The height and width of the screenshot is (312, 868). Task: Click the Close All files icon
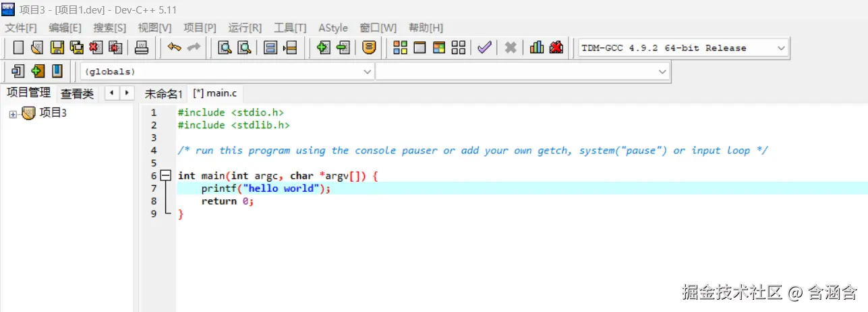coord(115,48)
